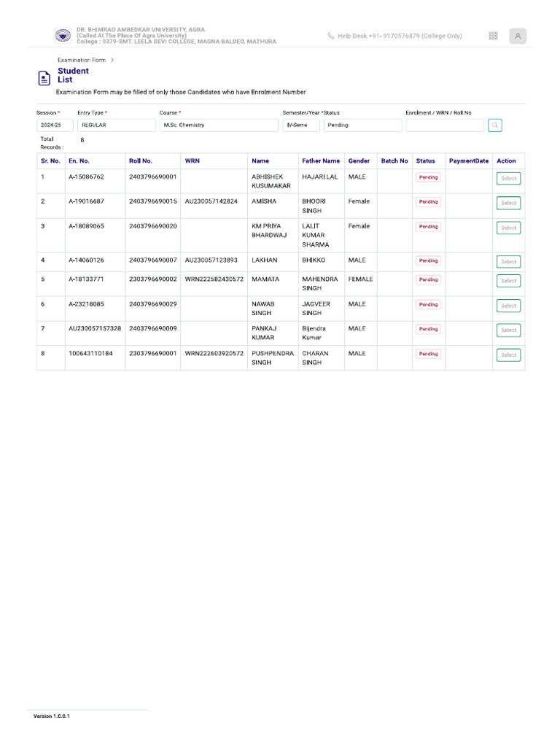Click WRN value AU230057123893
The height and width of the screenshot is (747, 560).
click(211, 260)
